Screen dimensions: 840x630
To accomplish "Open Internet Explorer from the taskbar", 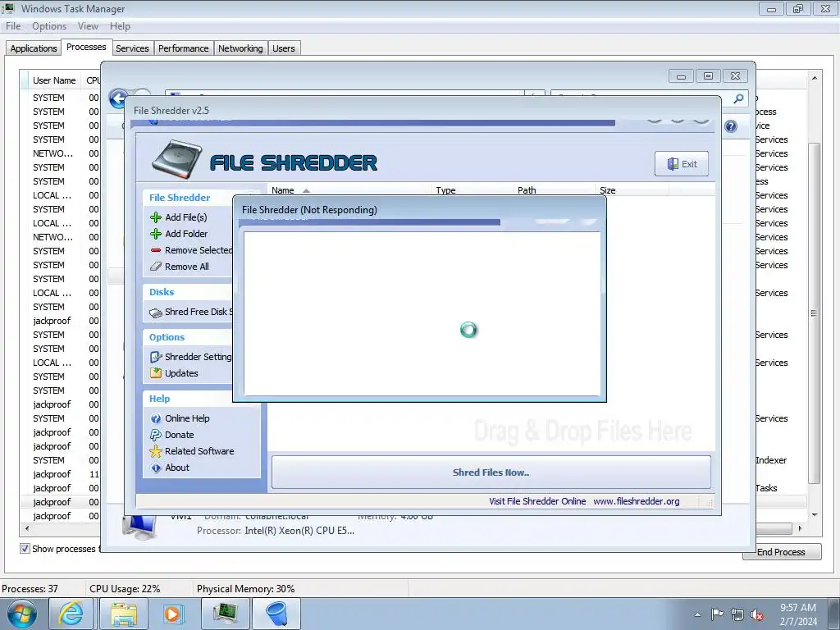I will 71,614.
